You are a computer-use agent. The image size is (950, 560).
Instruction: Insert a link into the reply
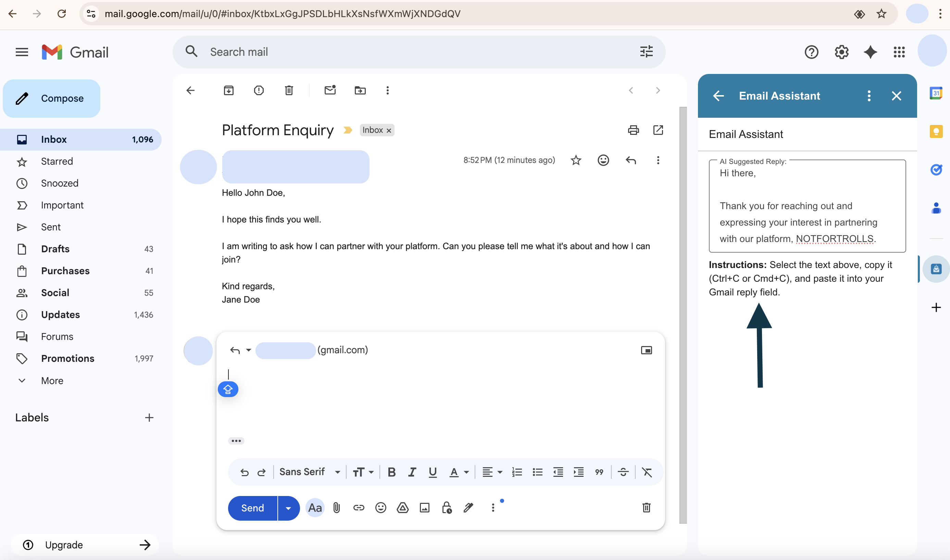point(359,508)
